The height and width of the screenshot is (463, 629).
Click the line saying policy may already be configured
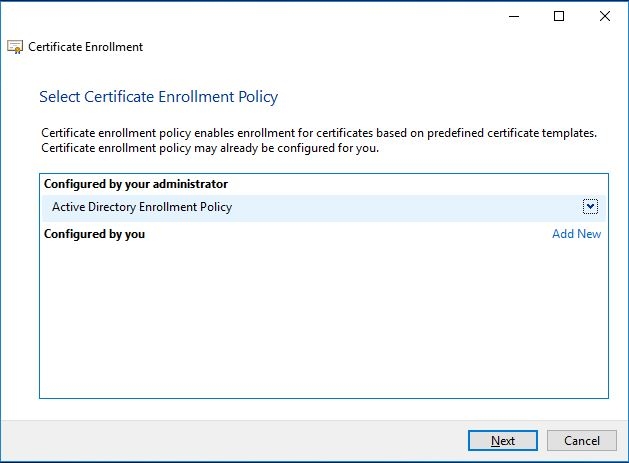tap(210, 148)
